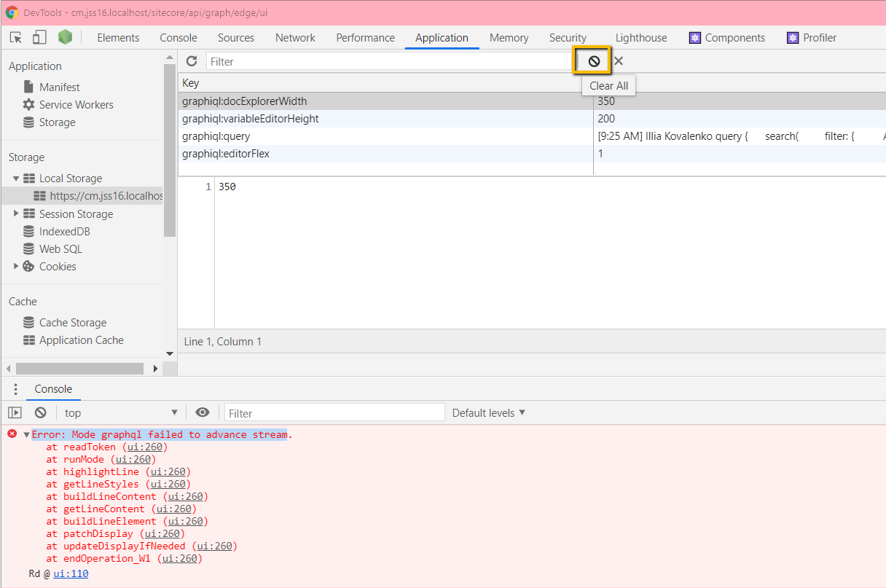Switch to the Network tab

pyautogui.click(x=295, y=38)
